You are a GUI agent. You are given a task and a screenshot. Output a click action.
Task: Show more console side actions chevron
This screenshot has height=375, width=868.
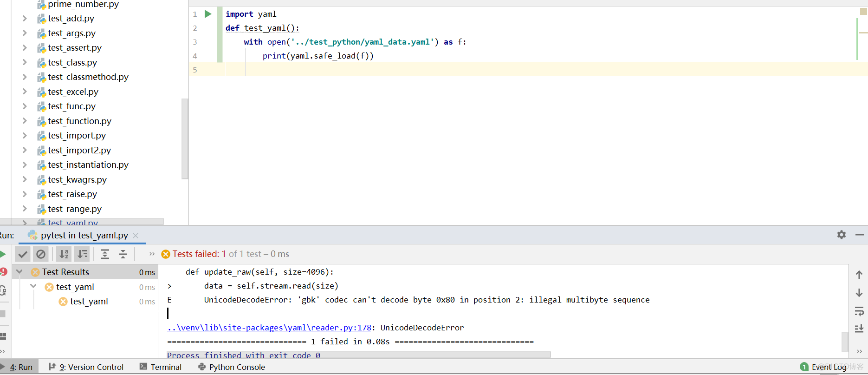click(859, 351)
